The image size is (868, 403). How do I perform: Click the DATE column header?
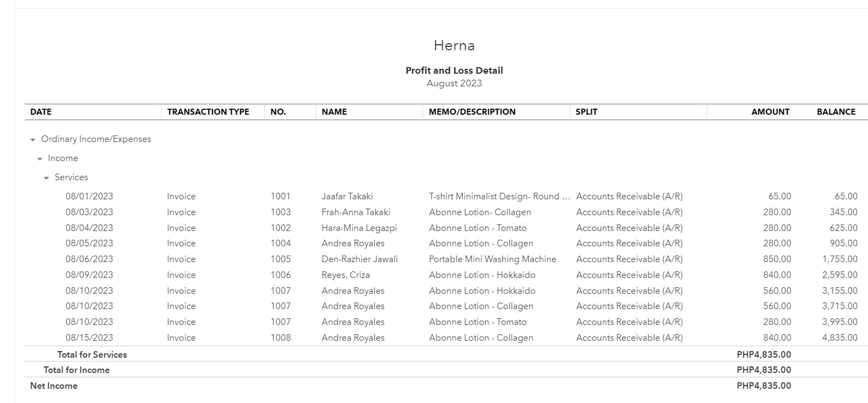tap(41, 112)
